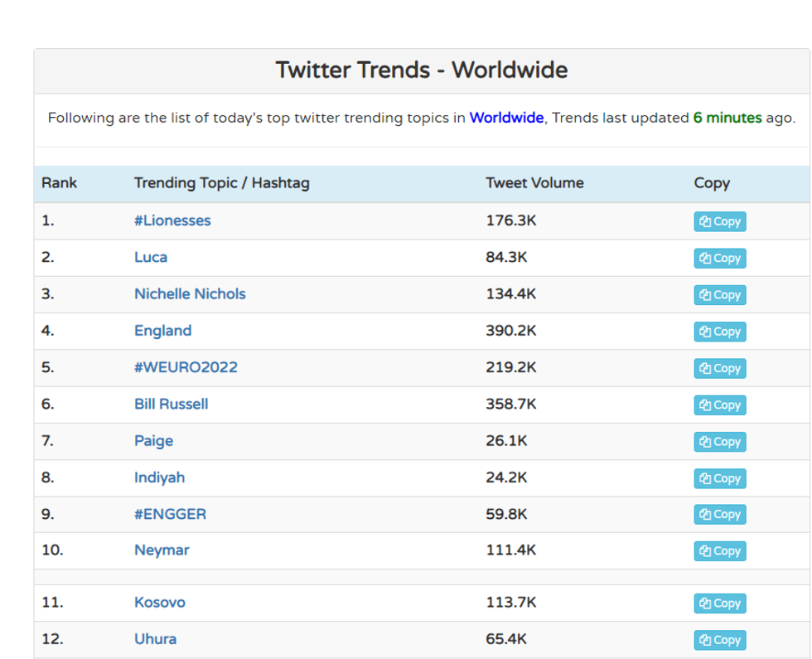Copy the Neymar trending topic
This screenshot has height=659, width=812.
tap(719, 551)
